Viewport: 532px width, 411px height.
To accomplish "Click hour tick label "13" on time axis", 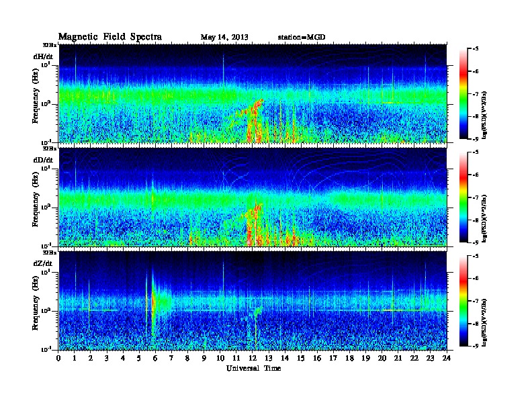I will 269,359.
